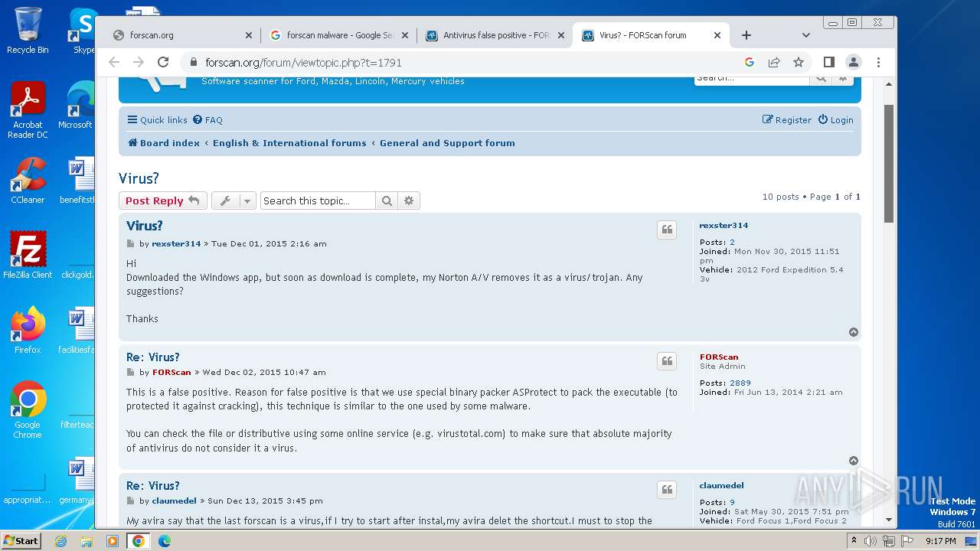This screenshot has width=980, height=551.
Task: Toggle the browser side panel icon
Action: (x=829, y=63)
